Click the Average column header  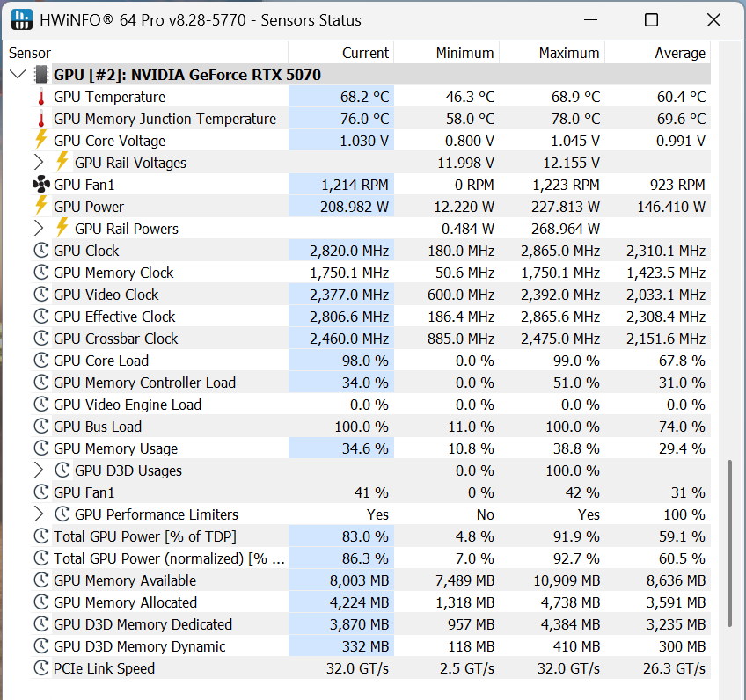click(679, 53)
